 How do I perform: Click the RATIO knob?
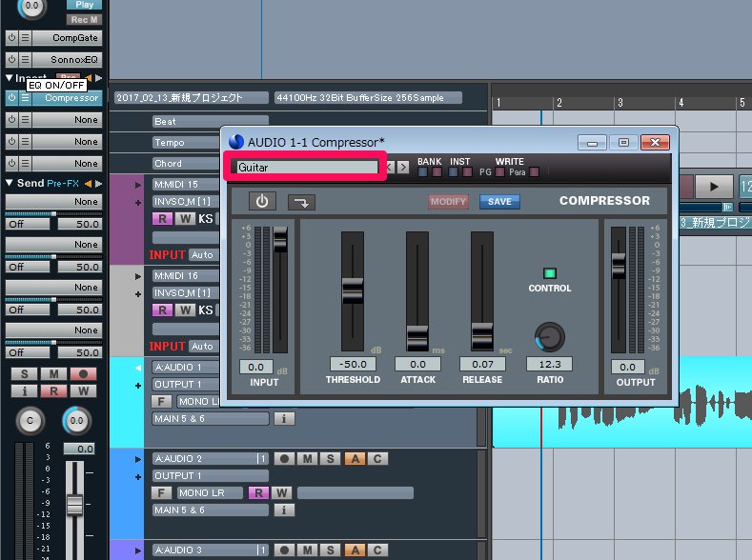550,337
